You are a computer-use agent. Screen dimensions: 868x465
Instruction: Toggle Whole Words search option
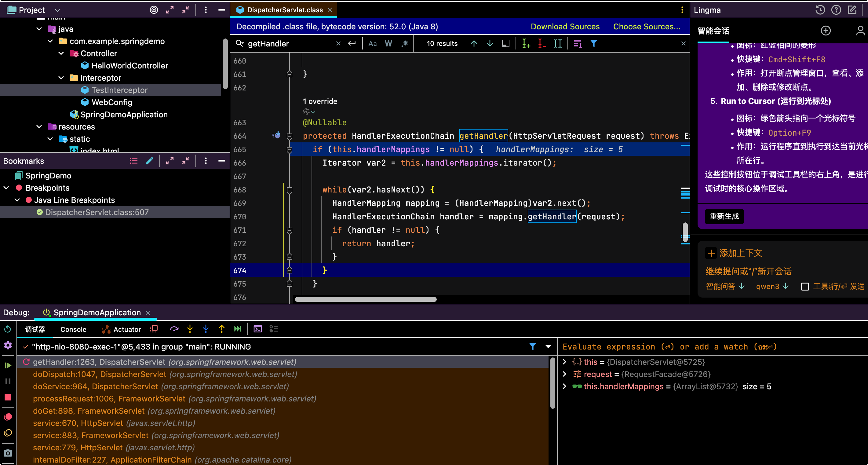click(x=388, y=43)
